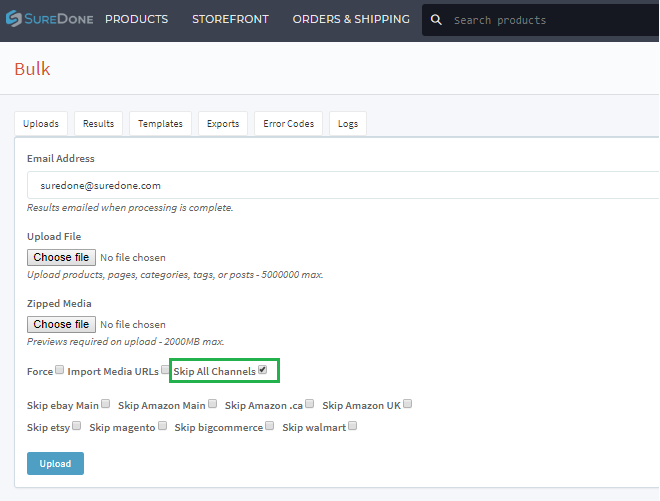Click 'Upload products, pages, categories' hint text

click(175, 274)
